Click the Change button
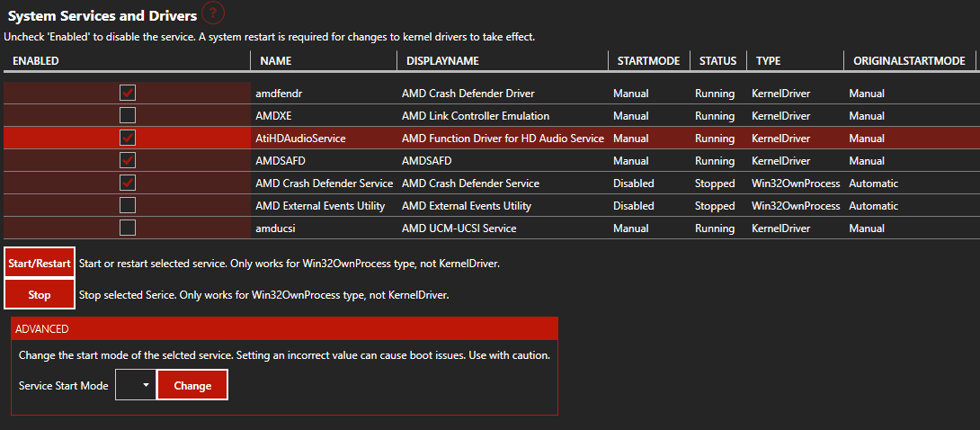 coord(192,385)
